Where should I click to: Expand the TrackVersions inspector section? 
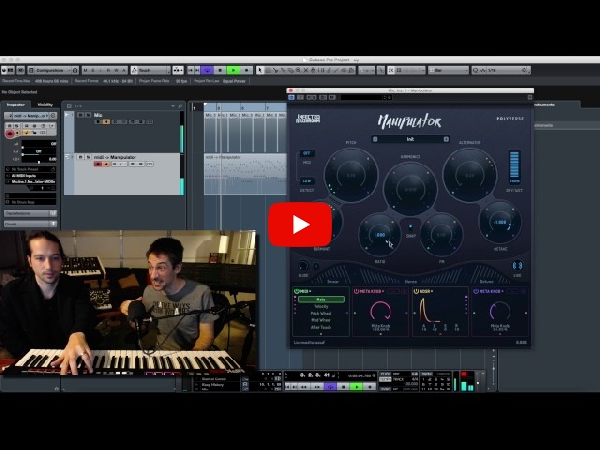(x=30, y=213)
